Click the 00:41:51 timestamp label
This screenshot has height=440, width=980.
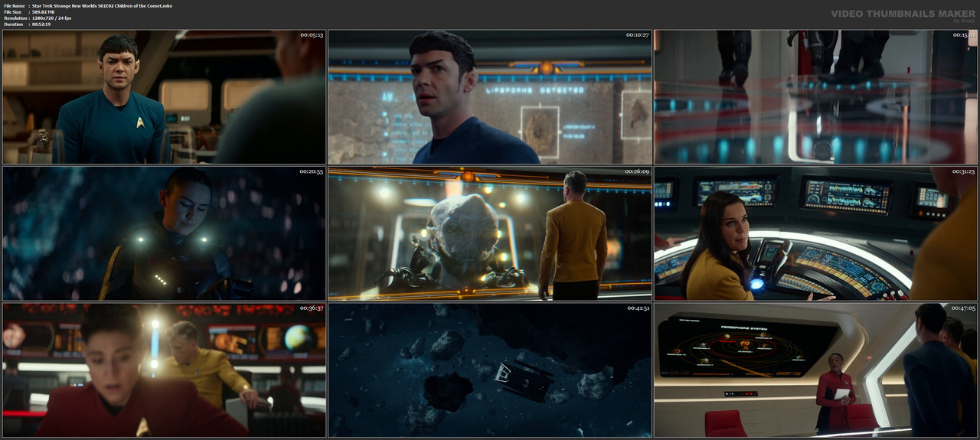638,308
